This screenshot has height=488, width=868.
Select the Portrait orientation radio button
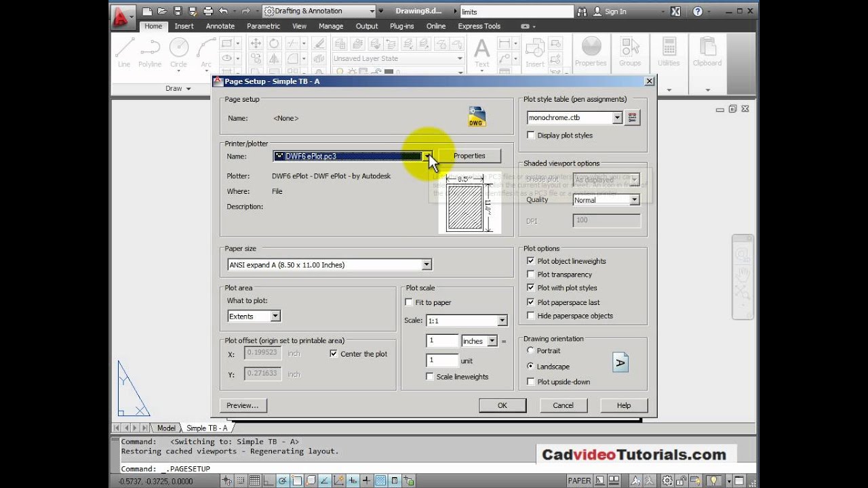[531, 350]
